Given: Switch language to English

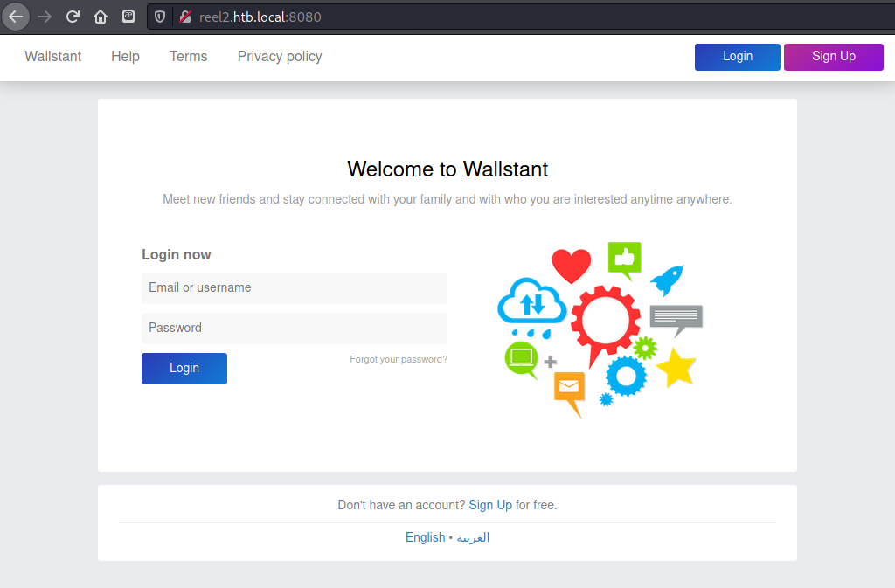Looking at the screenshot, I should 425,537.
